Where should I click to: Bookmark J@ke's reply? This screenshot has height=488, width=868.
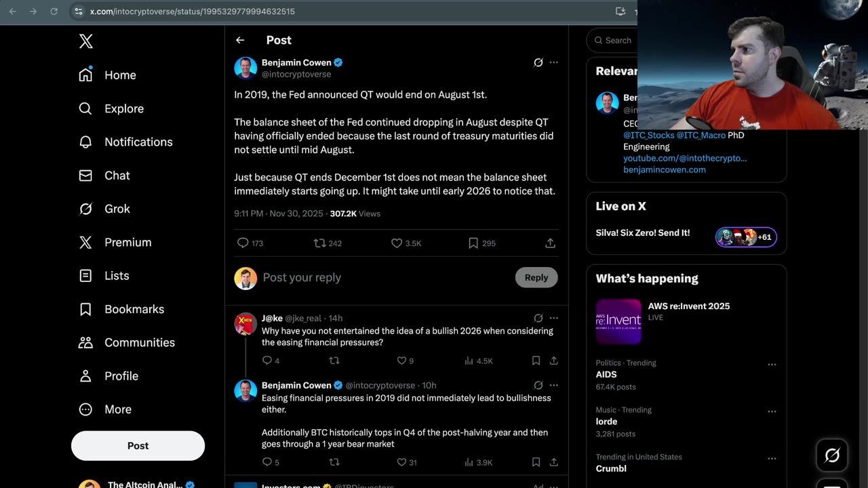point(536,361)
